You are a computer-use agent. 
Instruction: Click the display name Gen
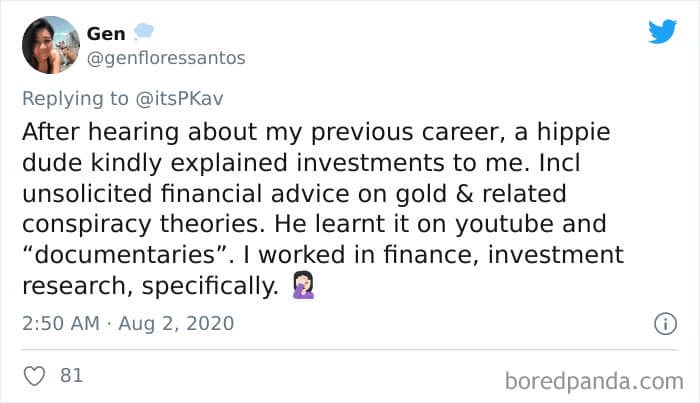point(106,34)
